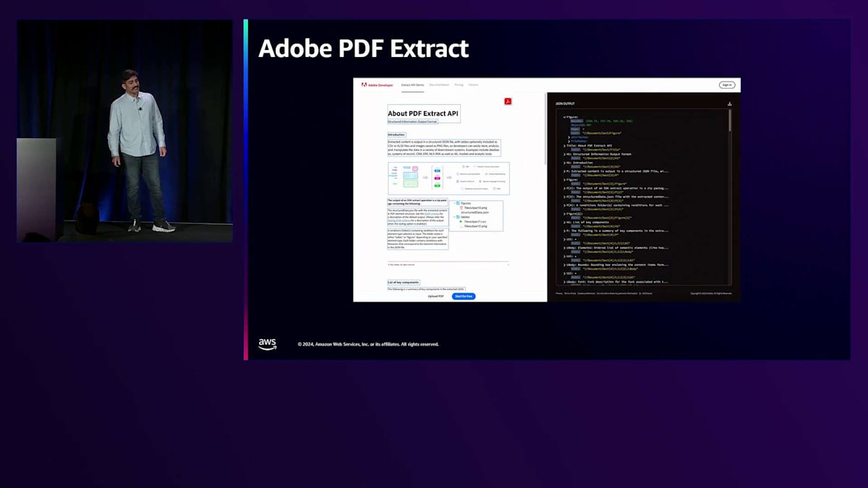
Task: Switch to the Documentation tab
Action: coord(439,85)
